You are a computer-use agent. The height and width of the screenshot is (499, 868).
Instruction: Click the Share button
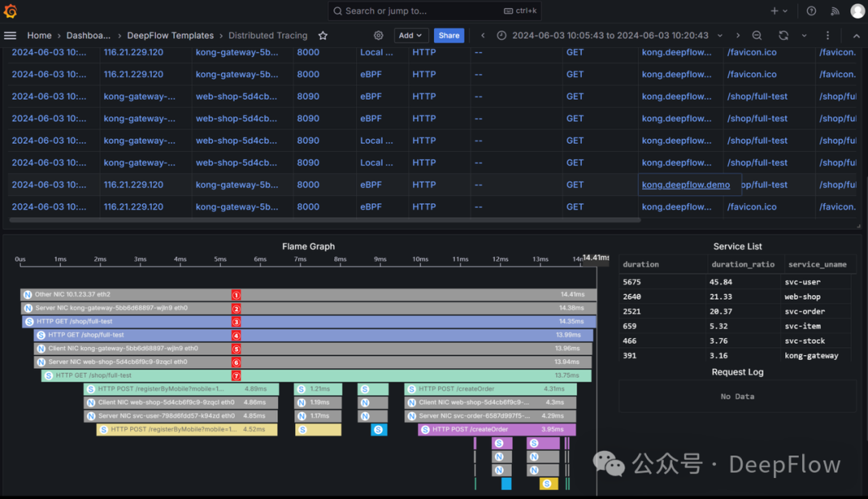[x=448, y=35]
